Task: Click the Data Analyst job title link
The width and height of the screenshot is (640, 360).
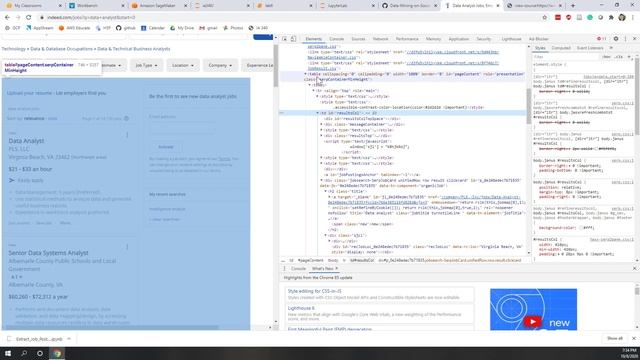Action: [26, 141]
